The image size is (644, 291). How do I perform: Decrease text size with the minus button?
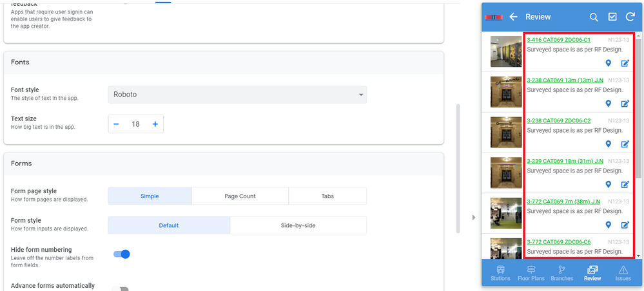click(116, 124)
